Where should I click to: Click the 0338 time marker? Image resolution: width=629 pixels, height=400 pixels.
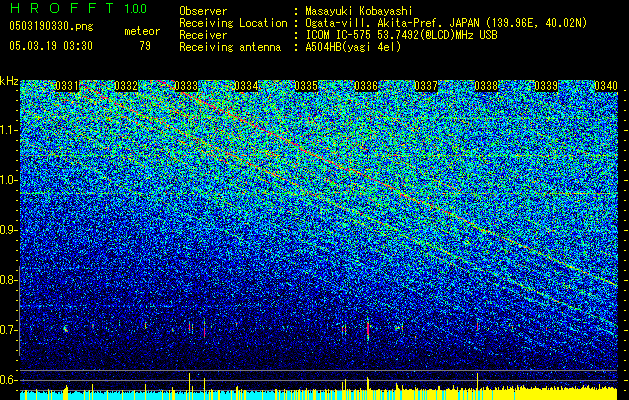pyautogui.click(x=486, y=86)
